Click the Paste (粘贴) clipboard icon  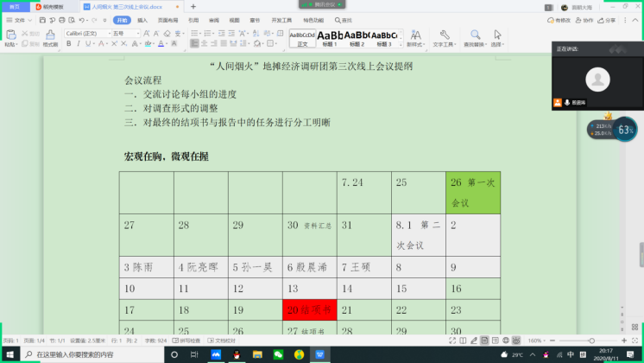(x=10, y=35)
